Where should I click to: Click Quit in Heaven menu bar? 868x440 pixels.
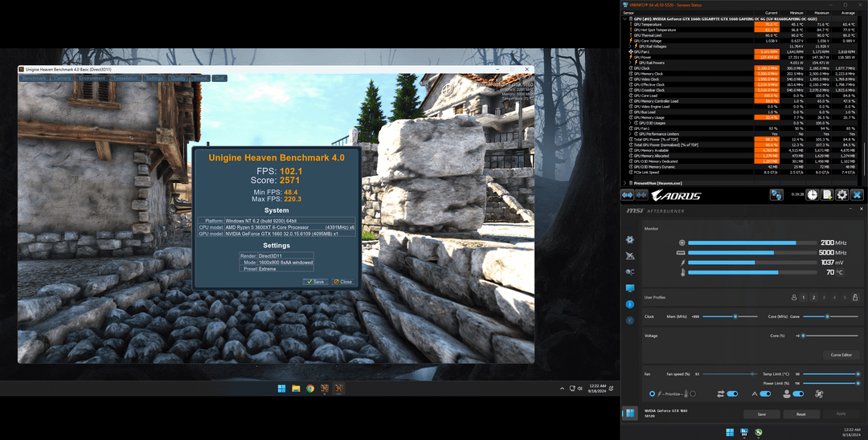[219, 78]
